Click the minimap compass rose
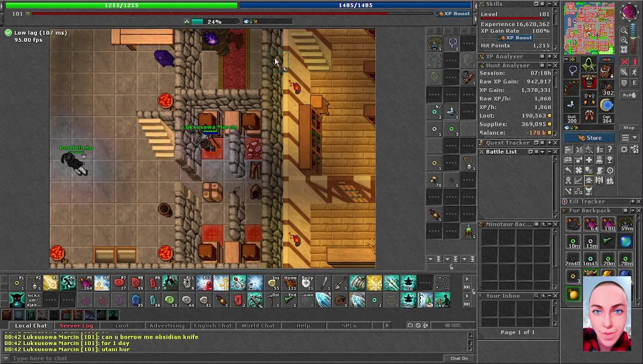 click(x=629, y=13)
